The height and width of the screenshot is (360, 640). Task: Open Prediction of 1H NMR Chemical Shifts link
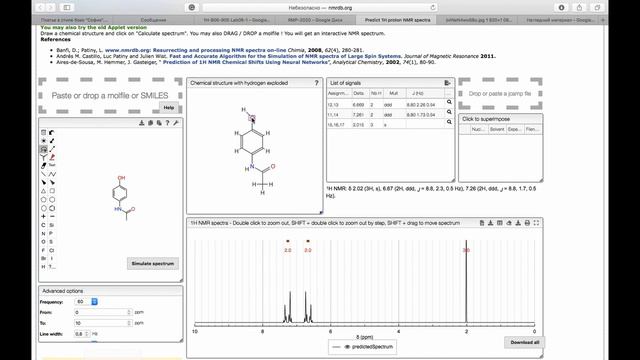pos(246,62)
